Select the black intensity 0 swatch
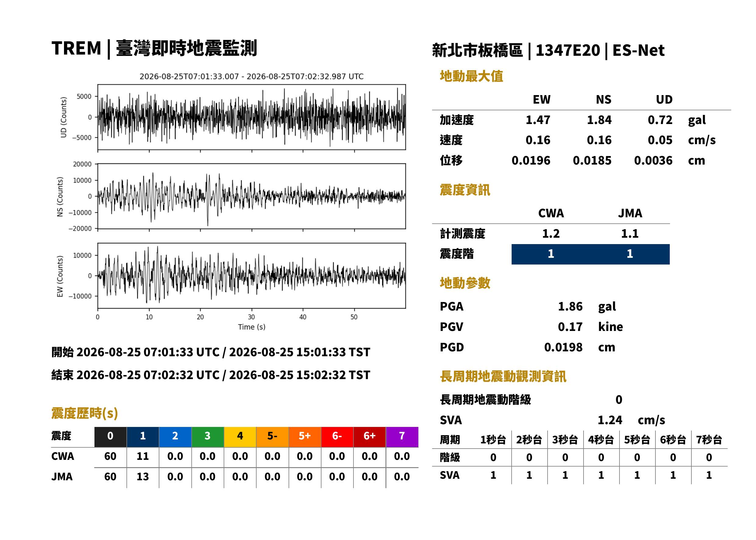 tap(110, 437)
